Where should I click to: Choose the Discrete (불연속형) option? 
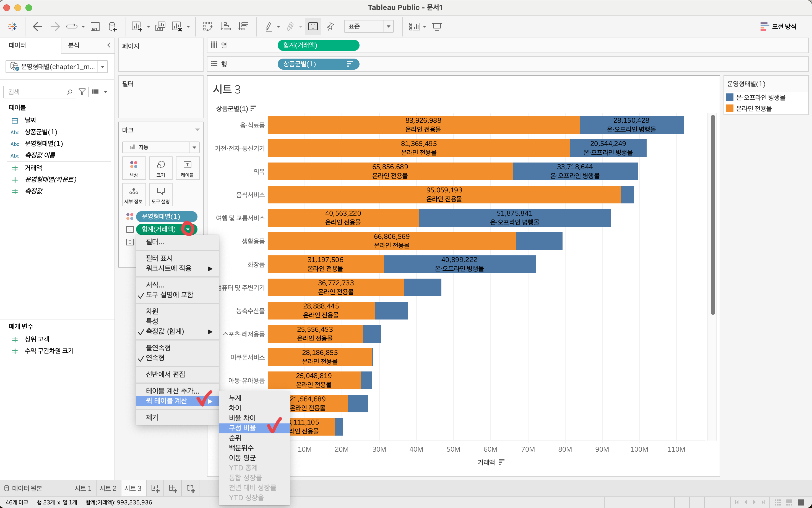click(158, 347)
